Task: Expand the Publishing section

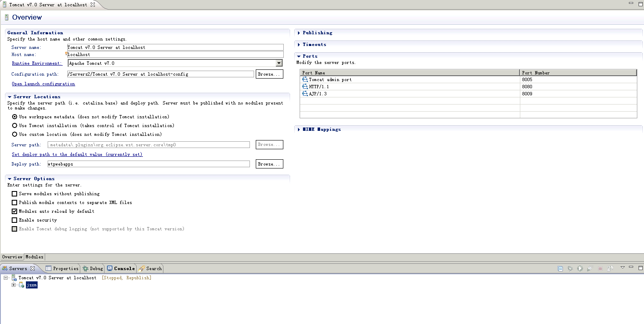Action: coord(299,33)
